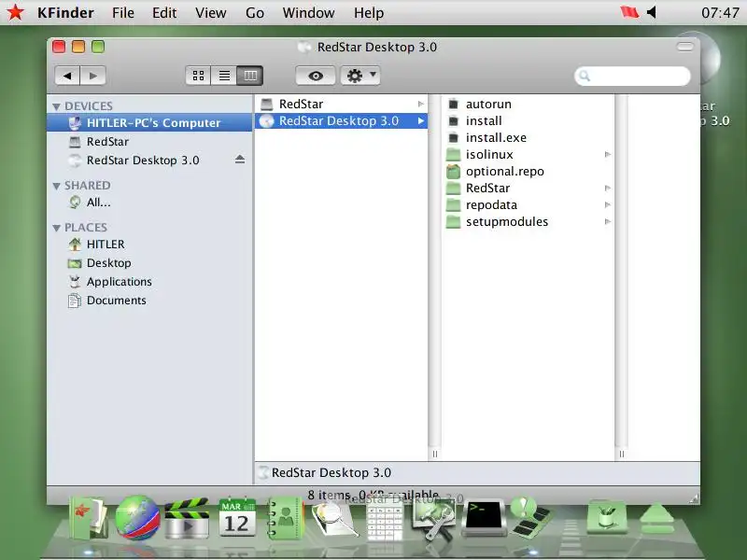This screenshot has height=560, width=747.
Task: Open the calculator in dock
Action: (x=385, y=520)
